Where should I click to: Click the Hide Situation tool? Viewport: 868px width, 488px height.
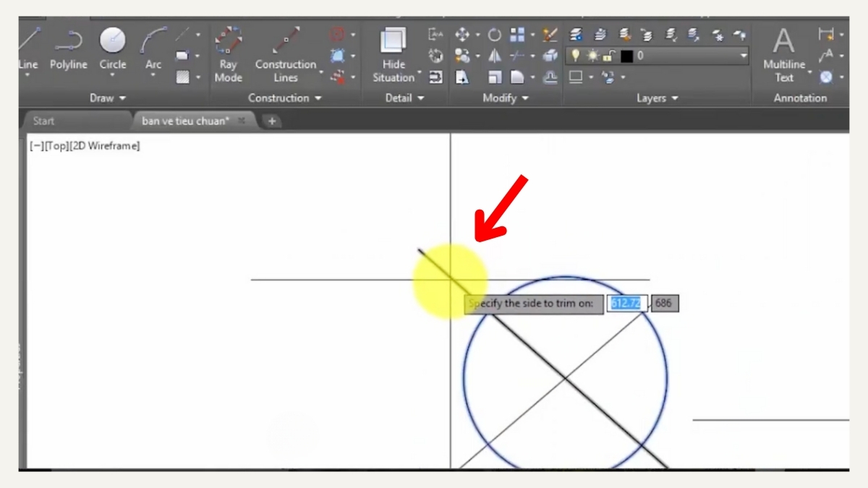393,55
